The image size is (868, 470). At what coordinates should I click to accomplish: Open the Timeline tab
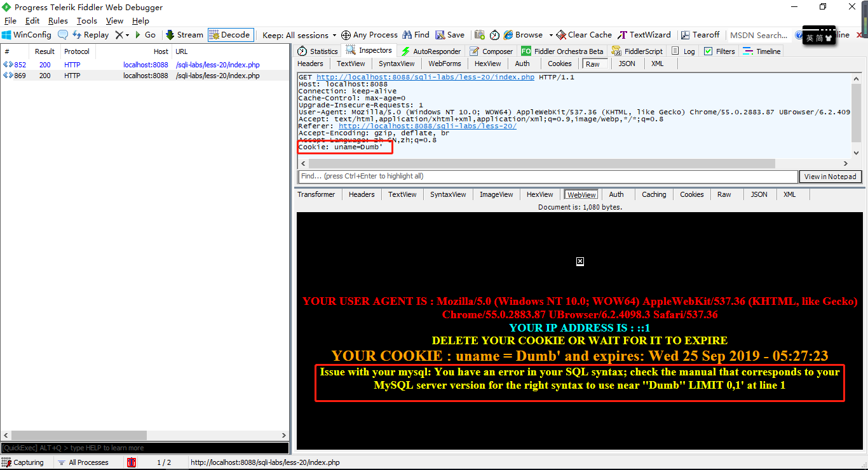pyautogui.click(x=762, y=51)
